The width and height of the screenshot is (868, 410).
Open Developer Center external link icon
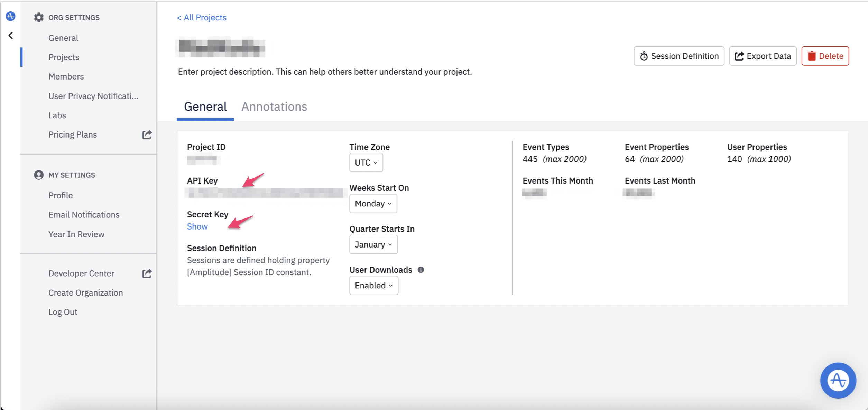tap(147, 273)
